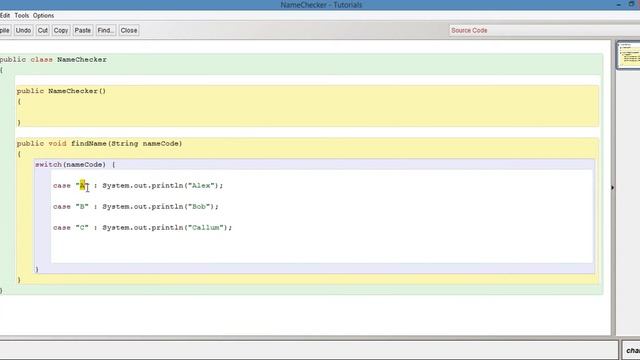Screen dimensions: 640x360
Task: Click the findName method signature
Action: (100, 144)
